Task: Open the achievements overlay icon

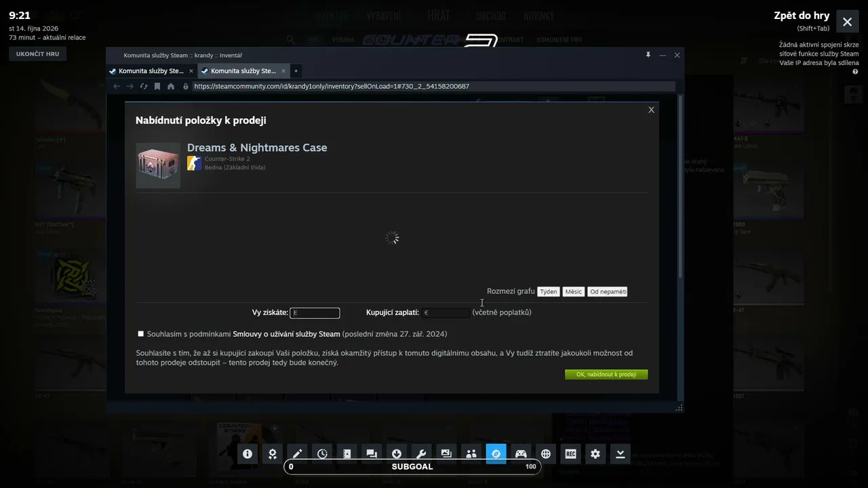Action: pos(273,454)
